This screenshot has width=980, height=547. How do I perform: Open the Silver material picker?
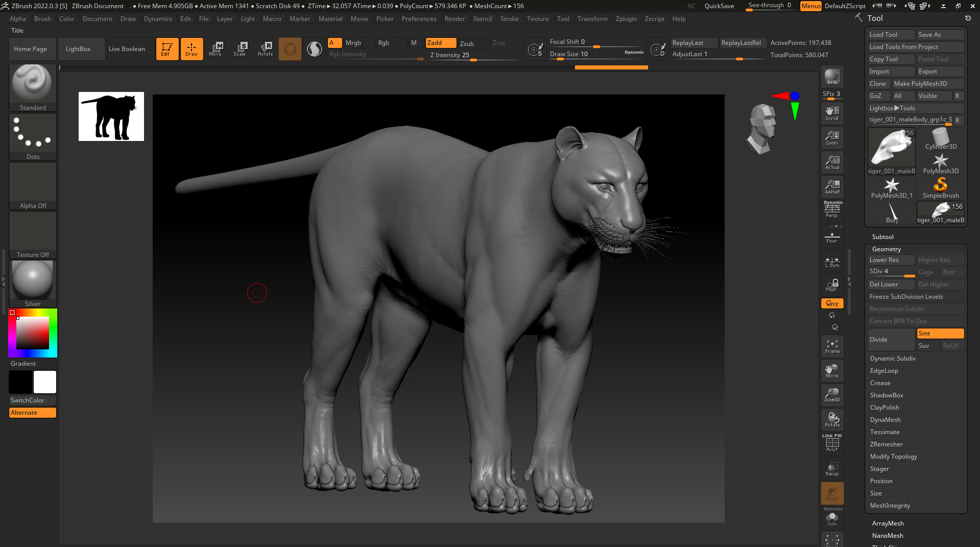point(33,283)
